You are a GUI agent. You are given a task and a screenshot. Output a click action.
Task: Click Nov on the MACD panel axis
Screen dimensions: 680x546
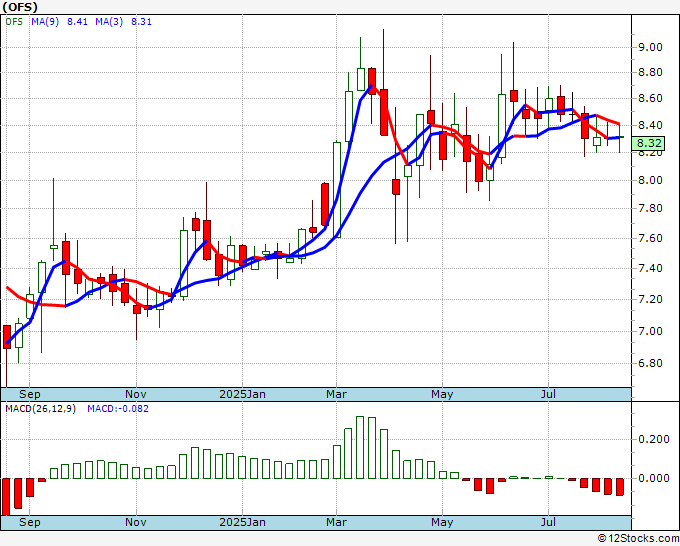click(x=136, y=522)
